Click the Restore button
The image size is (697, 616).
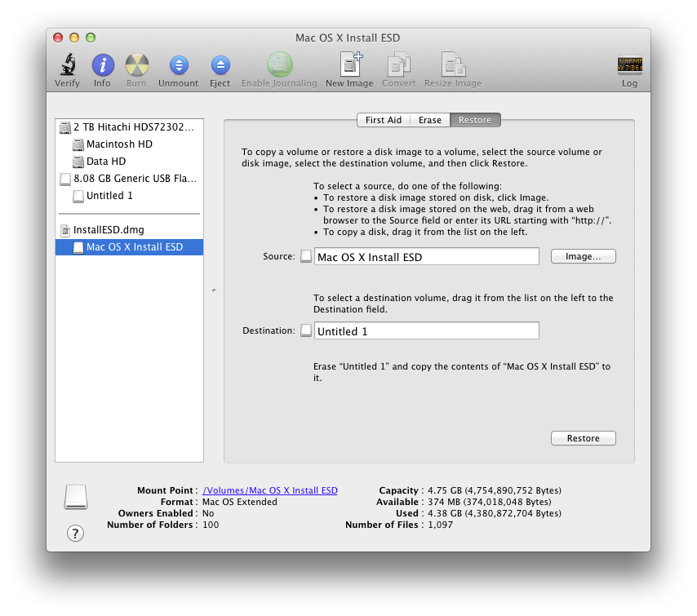(584, 438)
